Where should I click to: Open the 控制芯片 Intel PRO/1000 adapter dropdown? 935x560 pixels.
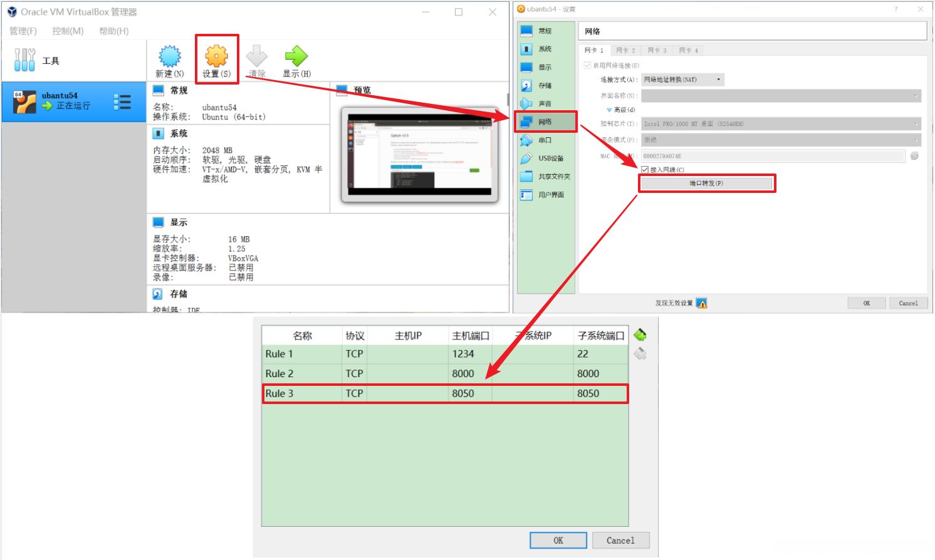click(781, 124)
